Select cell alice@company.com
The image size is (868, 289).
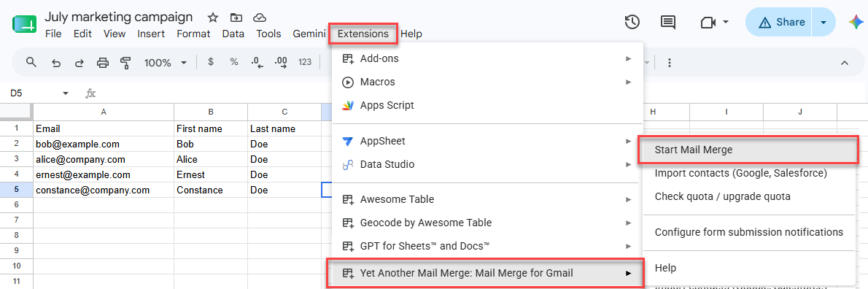pos(104,159)
